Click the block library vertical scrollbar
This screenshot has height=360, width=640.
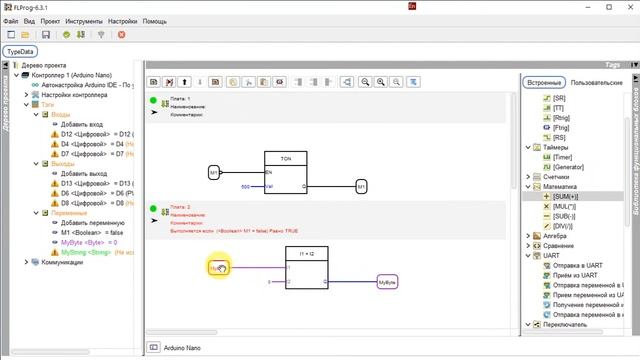(628, 171)
